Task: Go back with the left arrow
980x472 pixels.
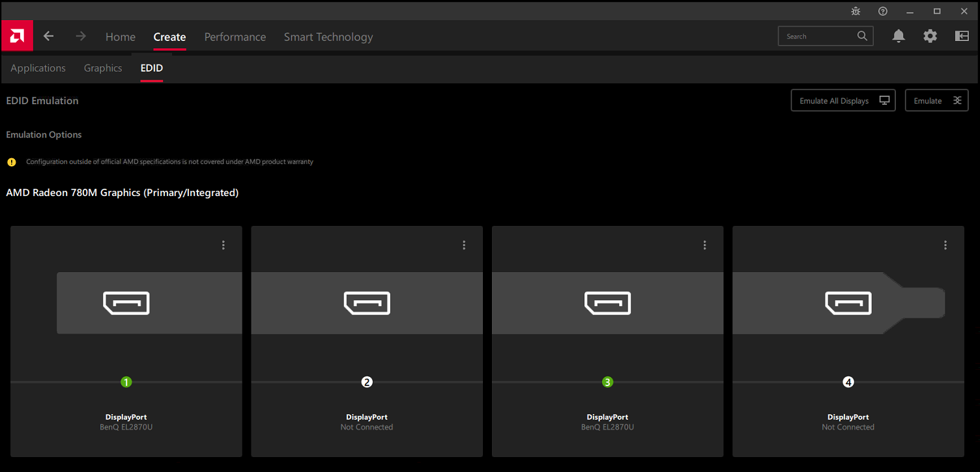Action: pos(48,36)
